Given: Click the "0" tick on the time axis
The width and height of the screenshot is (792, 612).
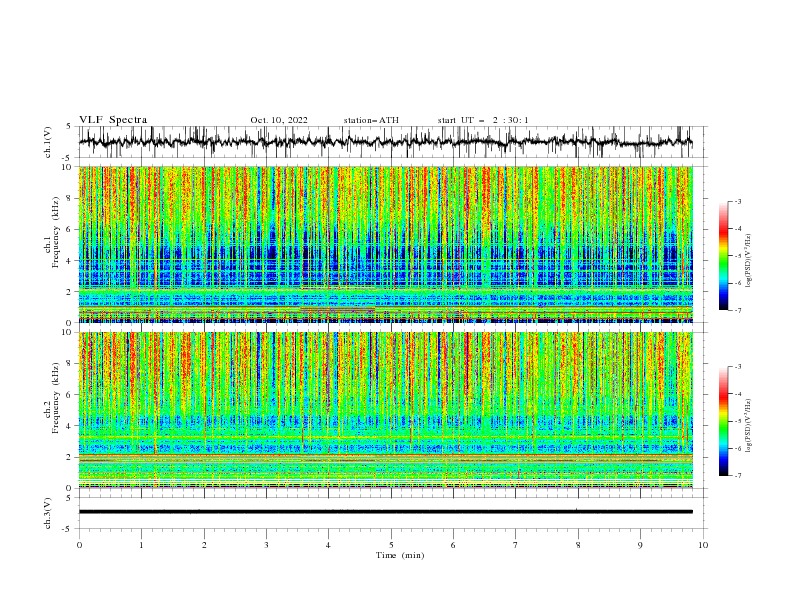Looking at the screenshot, I should (79, 545).
